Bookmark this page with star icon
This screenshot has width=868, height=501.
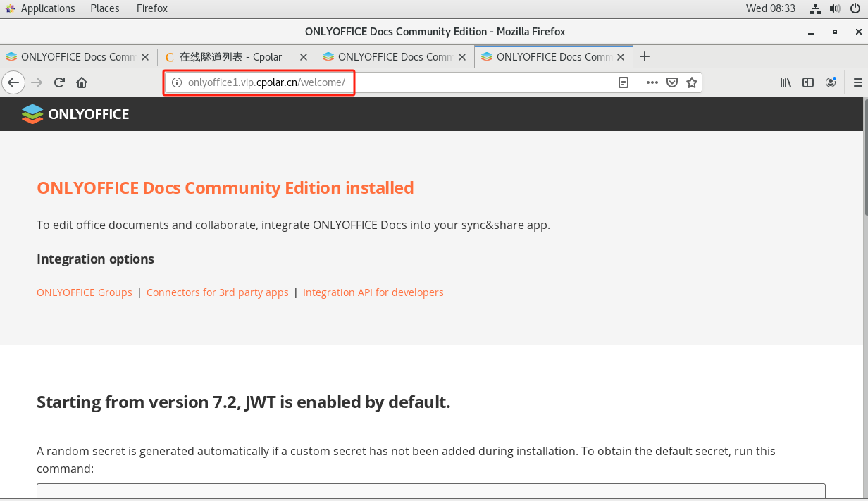692,82
